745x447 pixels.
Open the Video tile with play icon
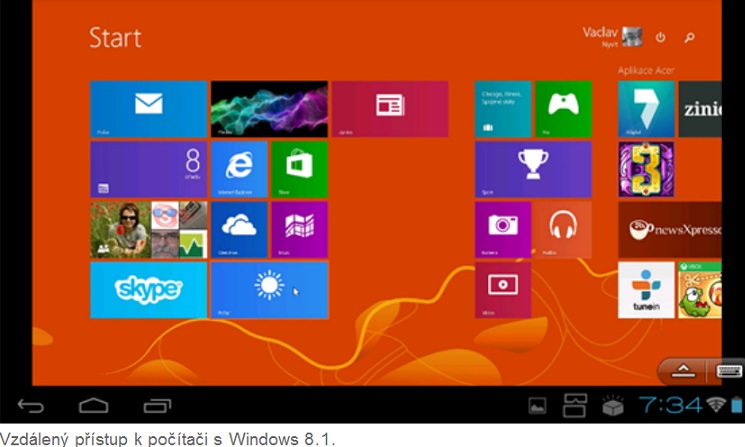point(503,290)
